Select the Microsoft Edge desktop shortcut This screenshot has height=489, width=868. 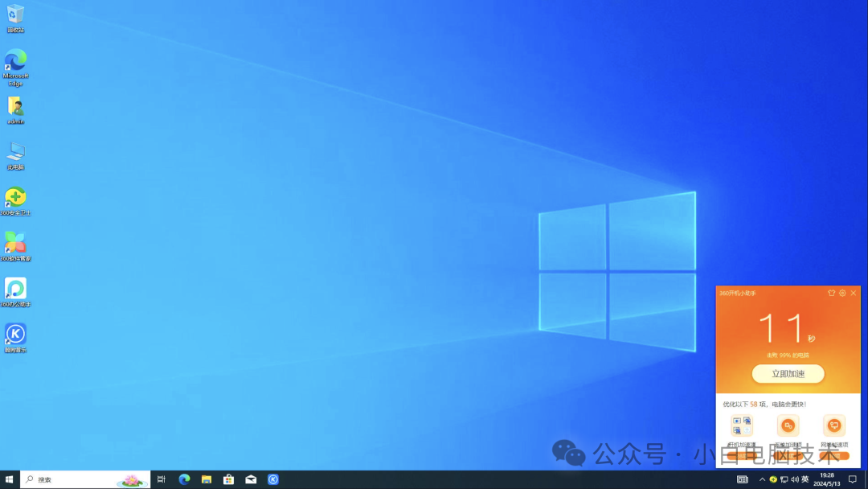tap(15, 68)
